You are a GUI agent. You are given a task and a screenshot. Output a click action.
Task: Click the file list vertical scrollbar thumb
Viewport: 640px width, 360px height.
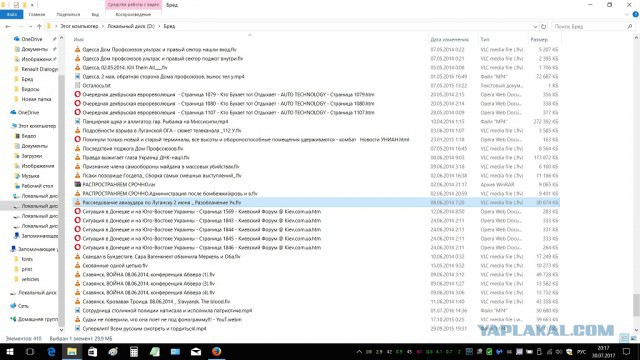[x=636, y=304]
